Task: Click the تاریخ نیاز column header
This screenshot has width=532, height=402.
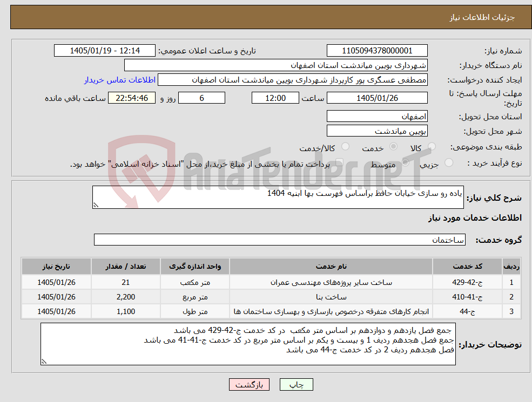Action: pyautogui.click(x=56, y=267)
